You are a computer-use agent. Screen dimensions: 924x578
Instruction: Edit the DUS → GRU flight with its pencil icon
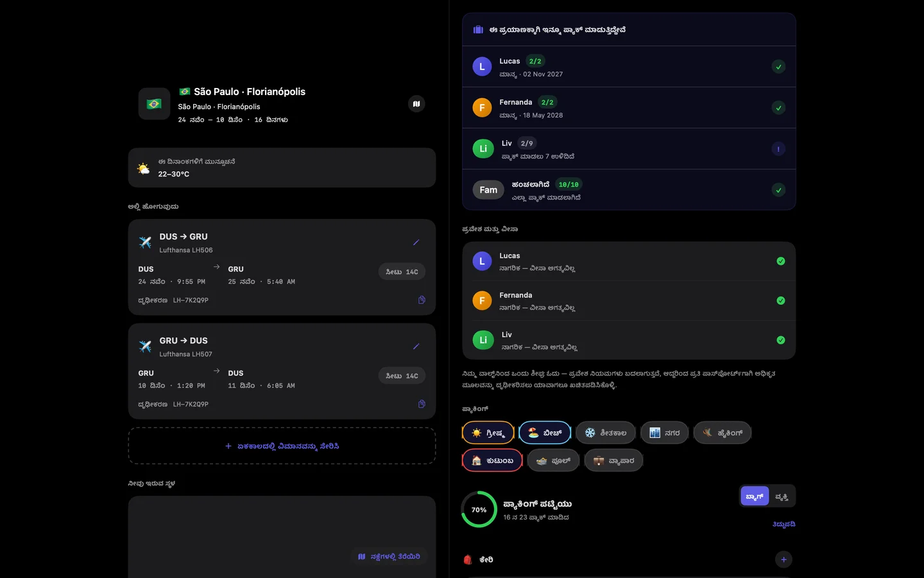416,243
